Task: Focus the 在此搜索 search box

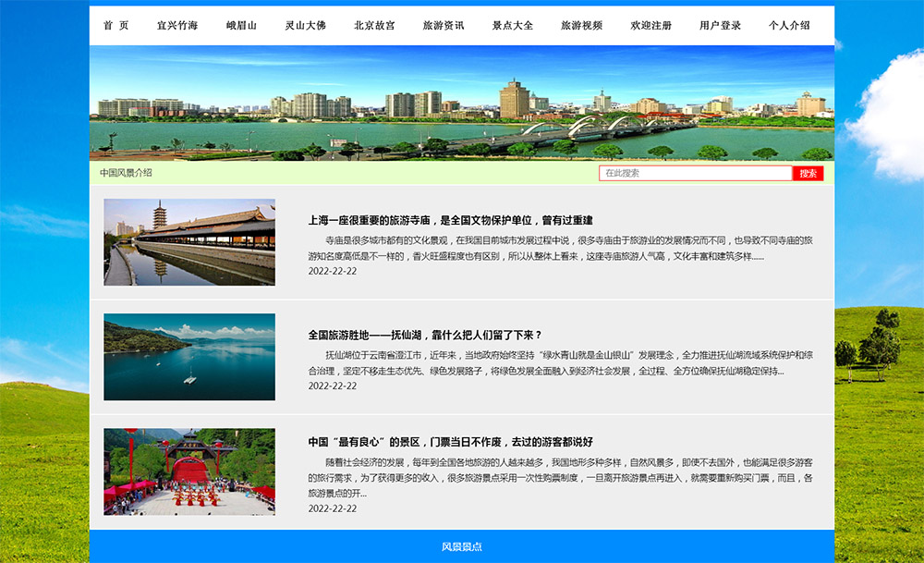Action: pos(696,173)
